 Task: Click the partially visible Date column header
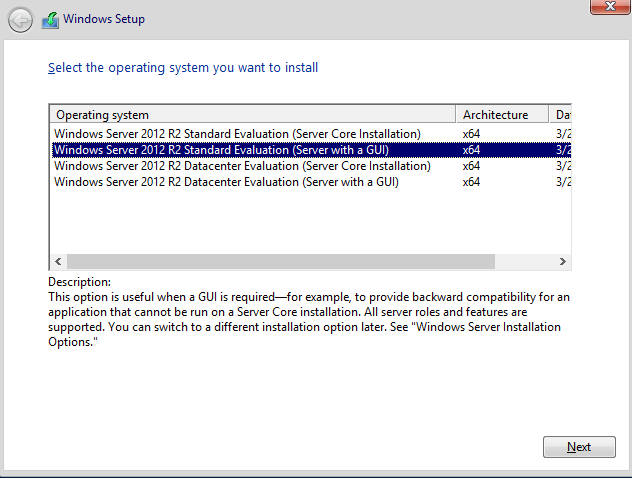pyautogui.click(x=560, y=115)
